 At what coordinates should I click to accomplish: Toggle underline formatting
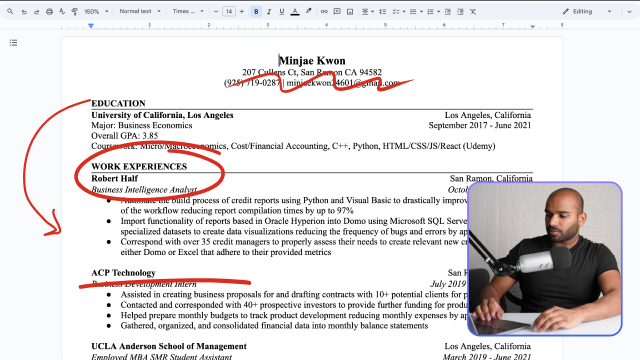[282, 11]
